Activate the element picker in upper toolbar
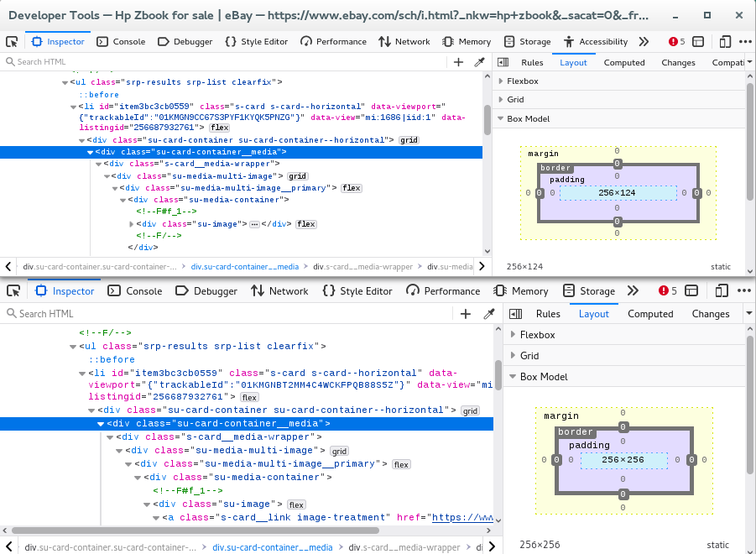Viewport: 756px width, 554px height. coord(12,41)
